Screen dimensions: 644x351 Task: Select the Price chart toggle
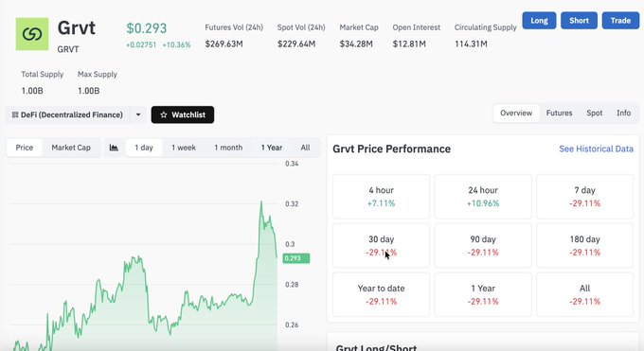(25, 148)
